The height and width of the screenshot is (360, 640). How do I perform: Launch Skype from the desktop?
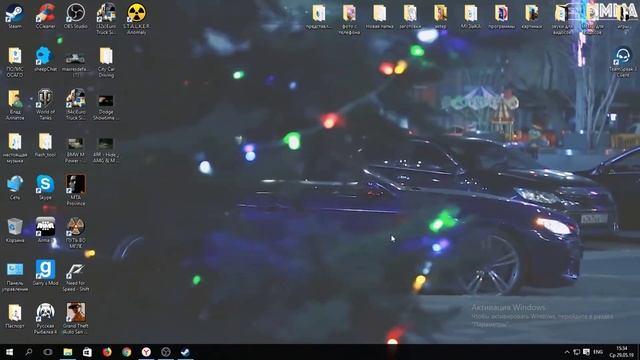tap(45, 187)
